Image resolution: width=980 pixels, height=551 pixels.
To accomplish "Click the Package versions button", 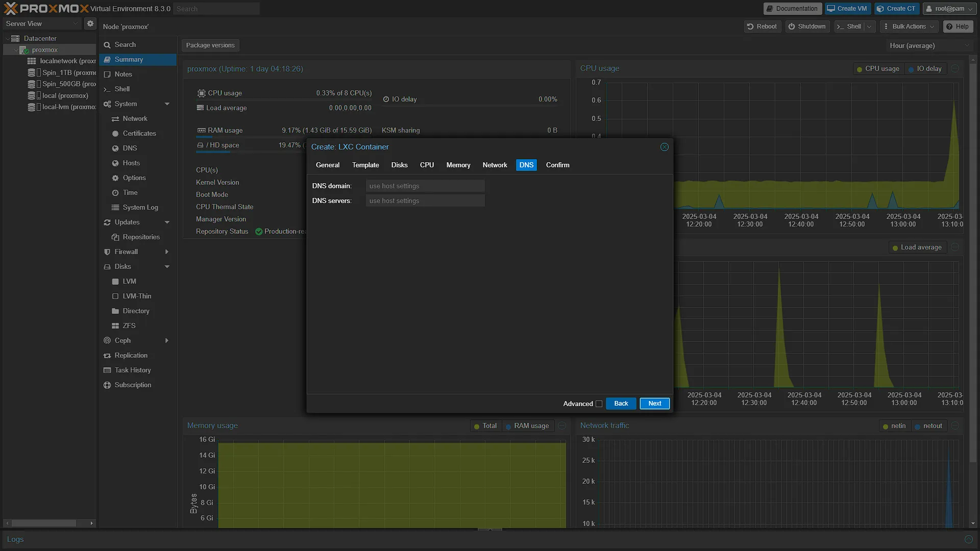I will pos(210,45).
